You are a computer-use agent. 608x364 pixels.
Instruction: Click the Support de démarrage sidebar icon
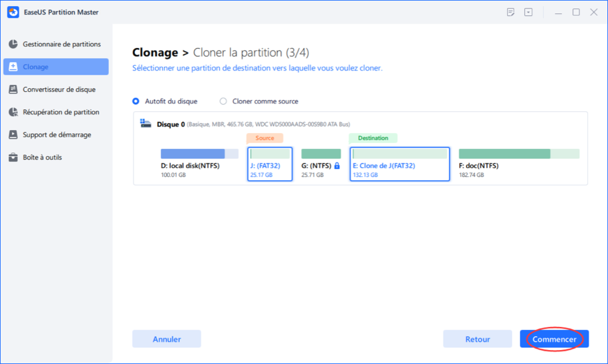click(x=13, y=135)
